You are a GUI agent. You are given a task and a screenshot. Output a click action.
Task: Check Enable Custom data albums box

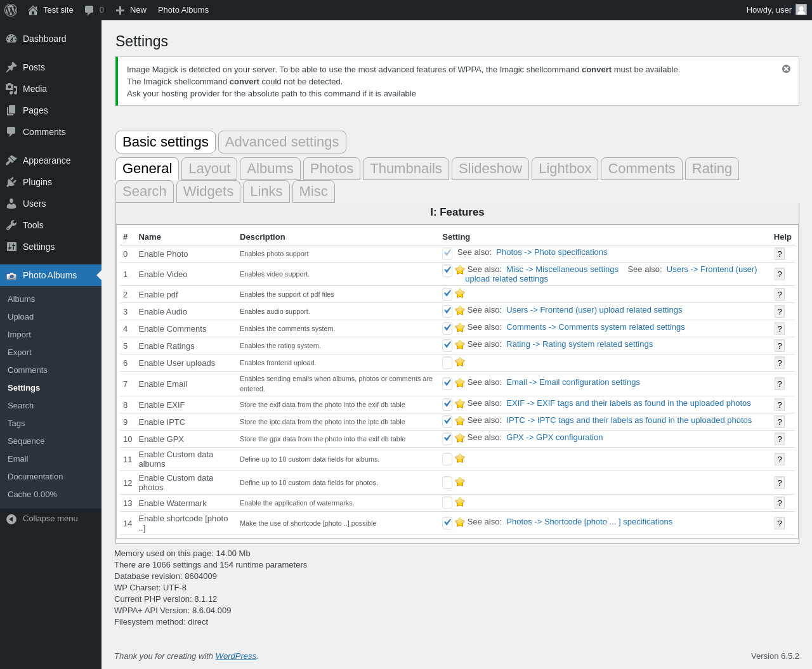[x=447, y=459]
